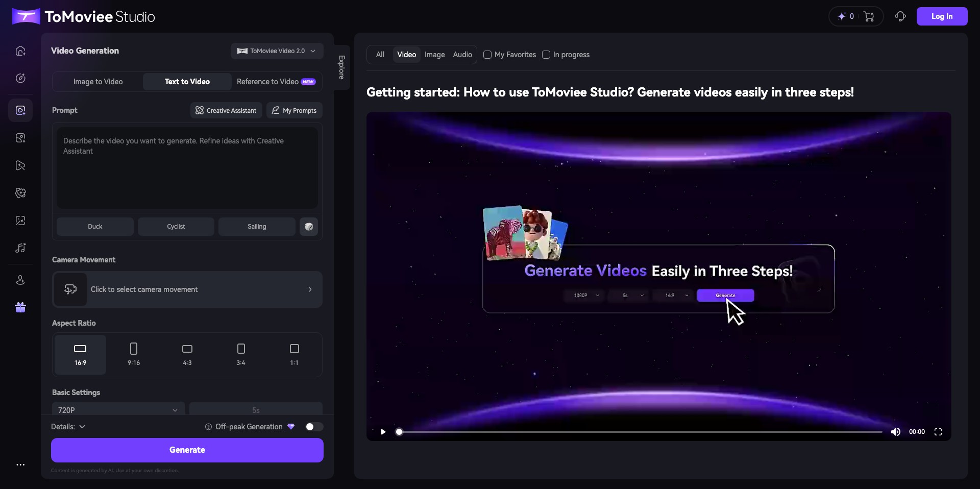The image size is (980, 489).
Task: Open the 720P resolution dropdown
Action: click(x=118, y=410)
